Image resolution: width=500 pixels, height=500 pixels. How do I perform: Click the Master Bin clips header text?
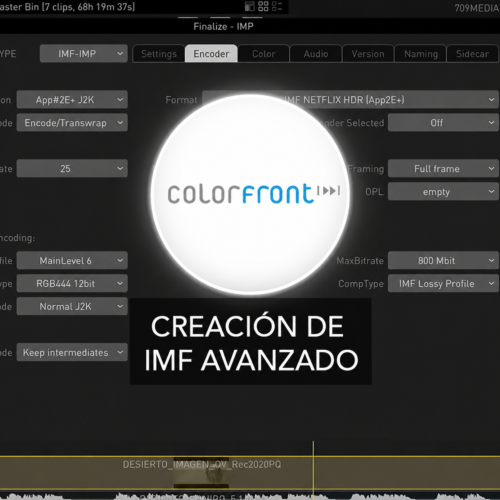coord(67,7)
